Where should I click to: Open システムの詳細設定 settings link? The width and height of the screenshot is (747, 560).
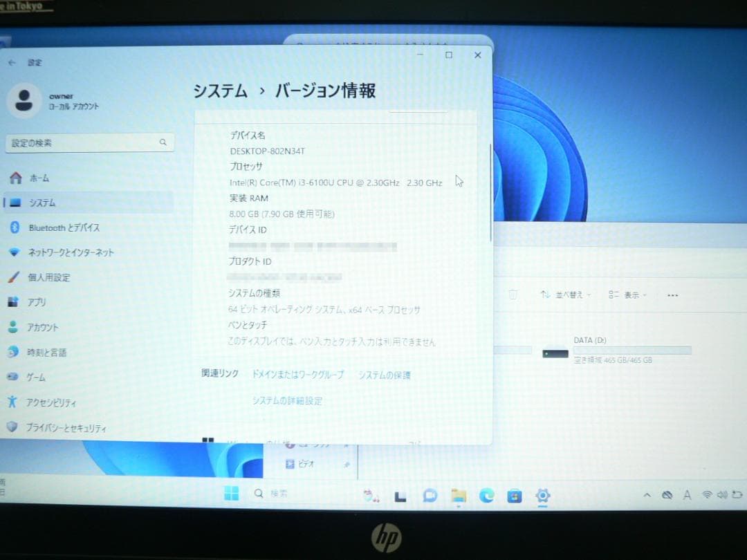pos(288,400)
